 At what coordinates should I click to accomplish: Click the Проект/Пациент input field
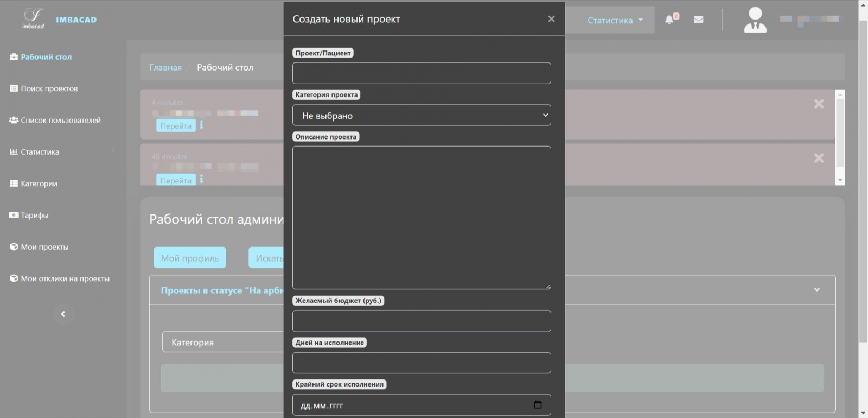coord(422,73)
